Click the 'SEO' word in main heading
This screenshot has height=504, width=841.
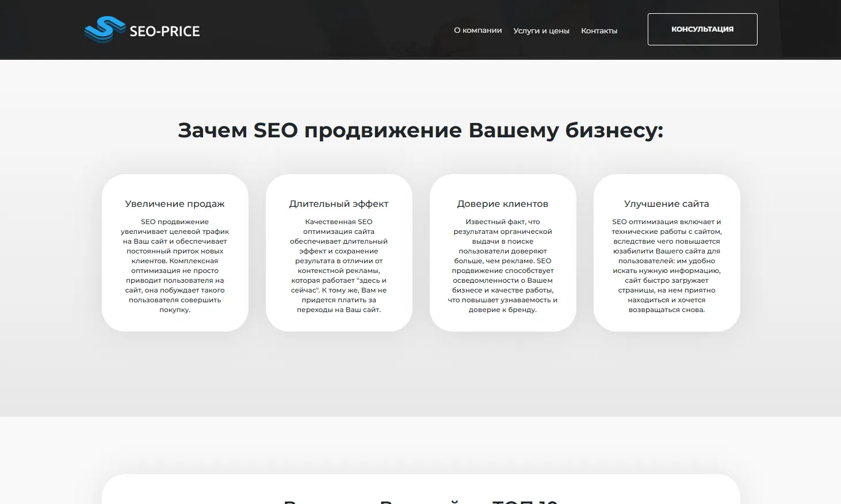[x=276, y=130]
